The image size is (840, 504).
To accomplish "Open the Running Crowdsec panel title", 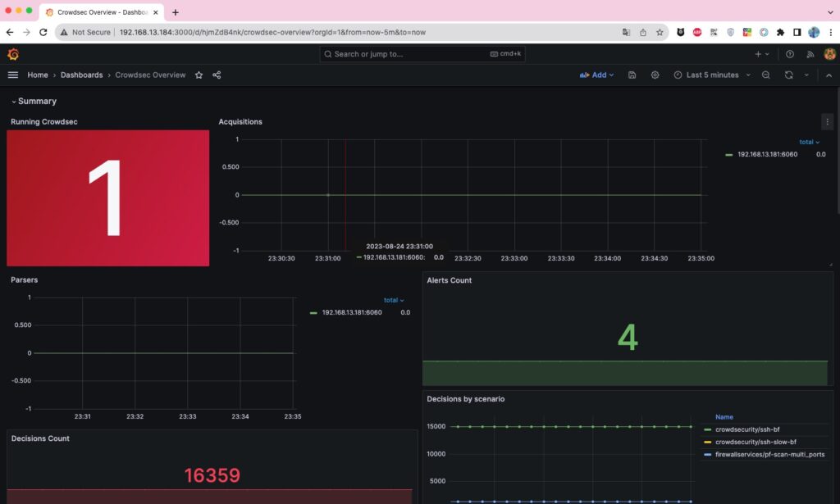I will coord(44,122).
